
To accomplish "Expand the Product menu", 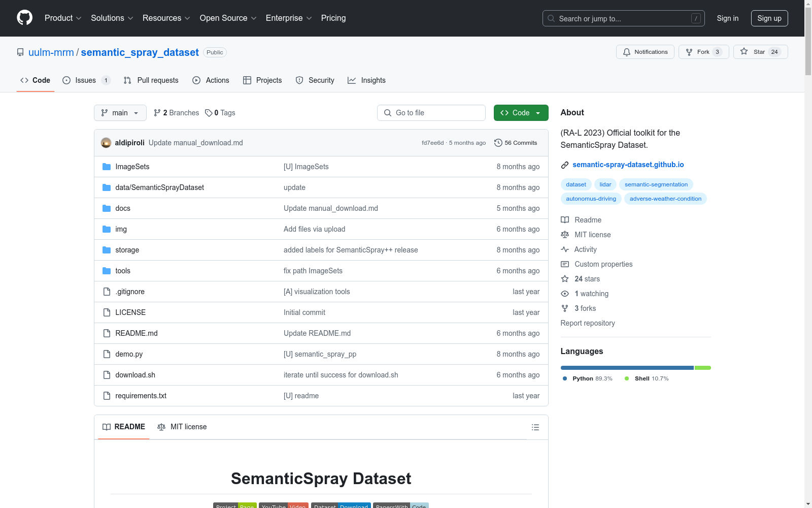I will pyautogui.click(x=63, y=18).
